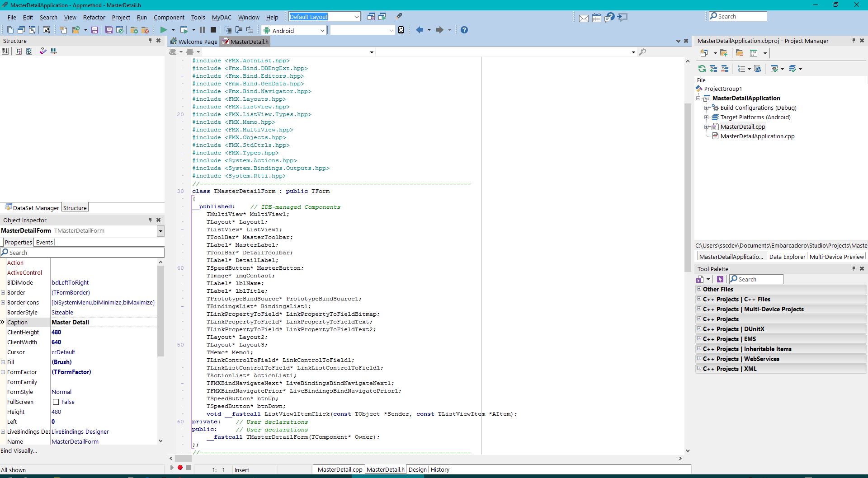Click the Bind Visually... link

(19, 451)
